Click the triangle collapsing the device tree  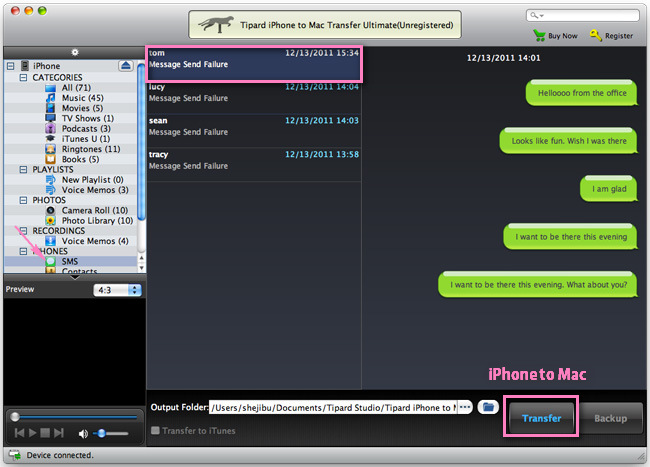[x=75, y=277]
